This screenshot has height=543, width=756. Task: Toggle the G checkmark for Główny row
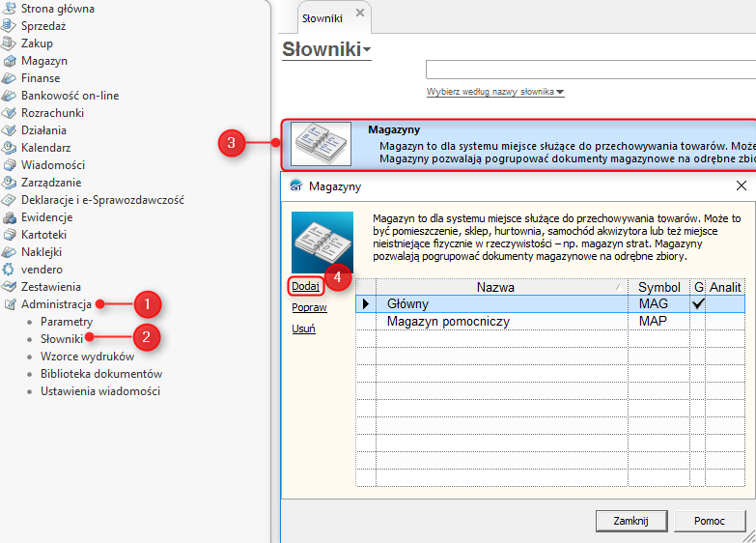(697, 303)
